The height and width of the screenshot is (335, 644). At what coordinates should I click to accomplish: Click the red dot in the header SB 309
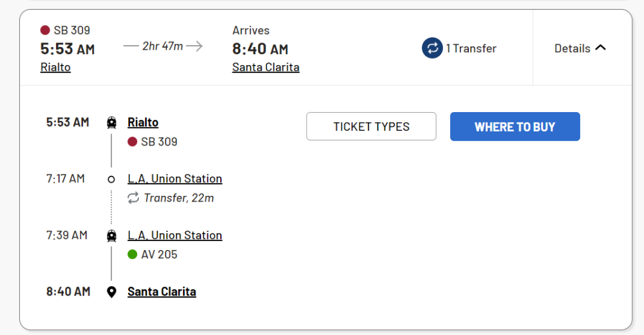click(45, 30)
